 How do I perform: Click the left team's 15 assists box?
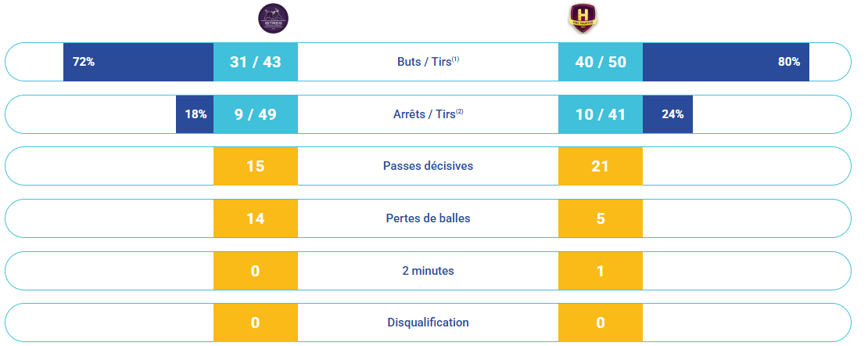(256, 166)
